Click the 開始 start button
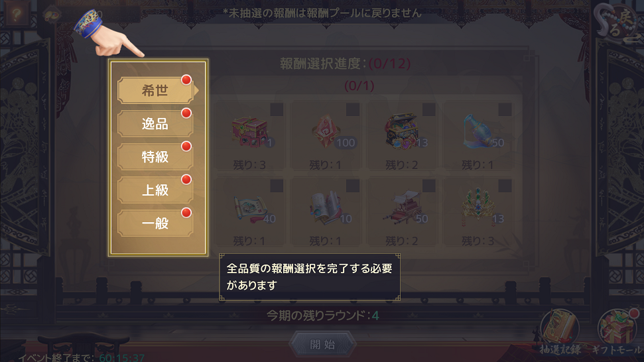The width and height of the screenshot is (644, 362). [x=322, y=344]
